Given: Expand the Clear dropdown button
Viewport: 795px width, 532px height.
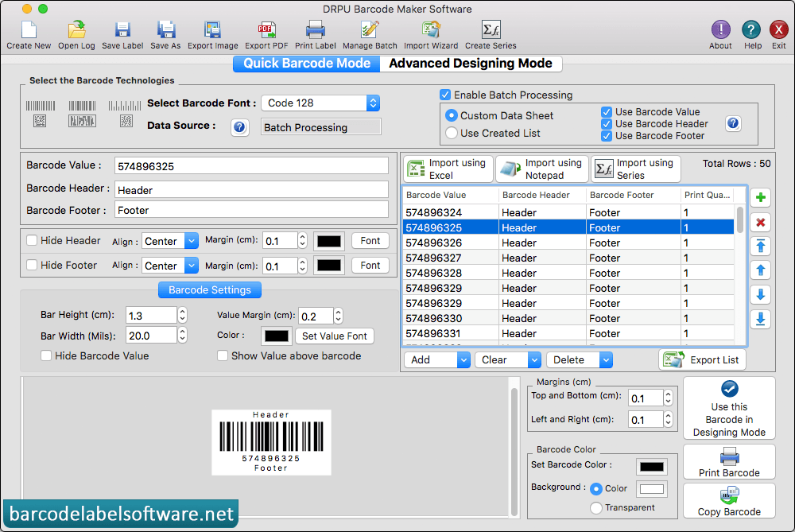Looking at the screenshot, I should (534, 359).
